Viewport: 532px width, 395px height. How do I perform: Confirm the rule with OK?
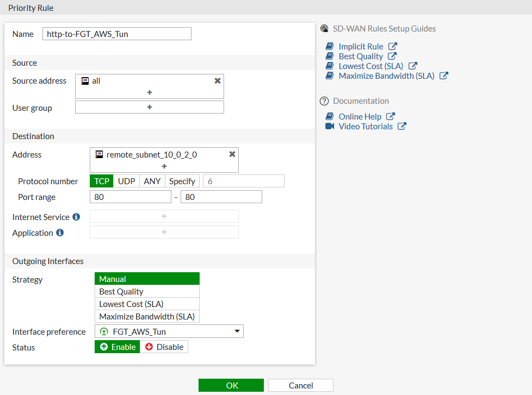231,385
